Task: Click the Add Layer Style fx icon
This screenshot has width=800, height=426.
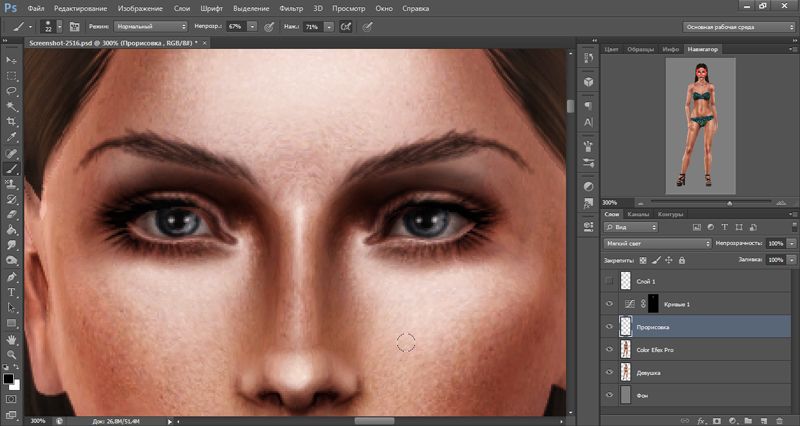Action: point(702,421)
